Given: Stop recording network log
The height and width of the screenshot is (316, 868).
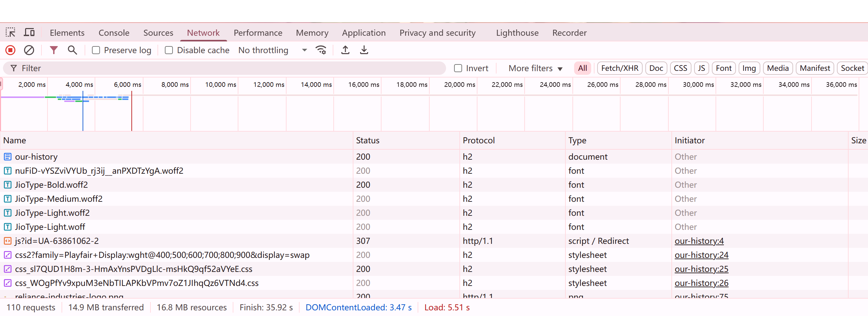Looking at the screenshot, I should click(x=10, y=50).
